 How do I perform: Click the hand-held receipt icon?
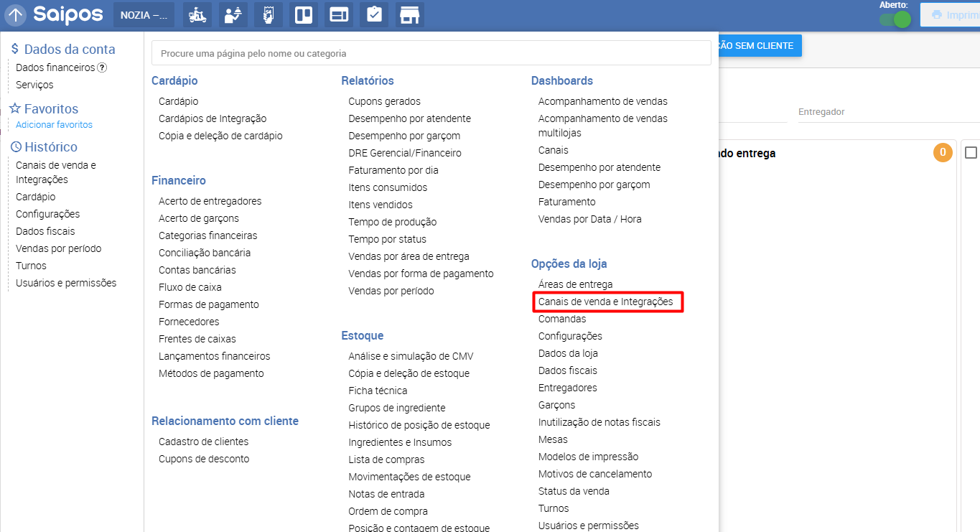(x=268, y=15)
